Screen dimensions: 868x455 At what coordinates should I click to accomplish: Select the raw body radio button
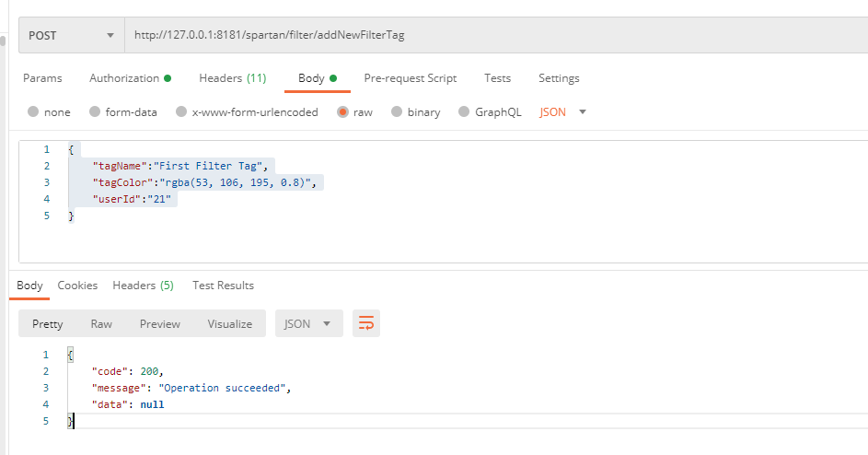click(x=342, y=112)
